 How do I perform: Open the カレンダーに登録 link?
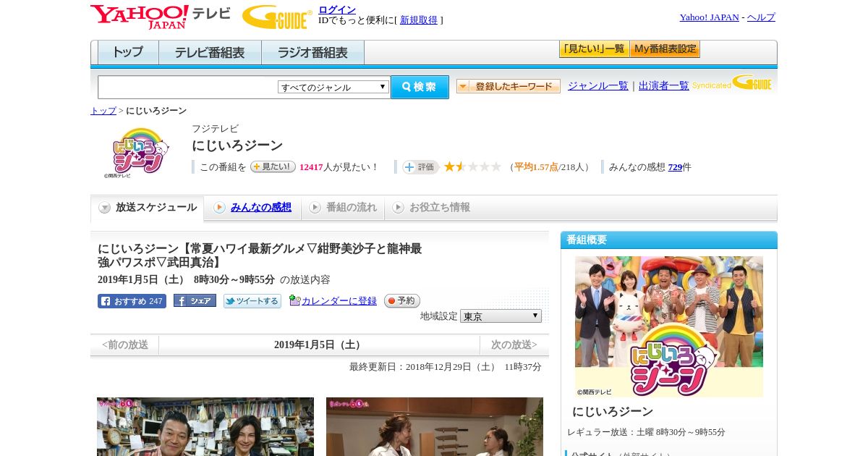point(339,301)
